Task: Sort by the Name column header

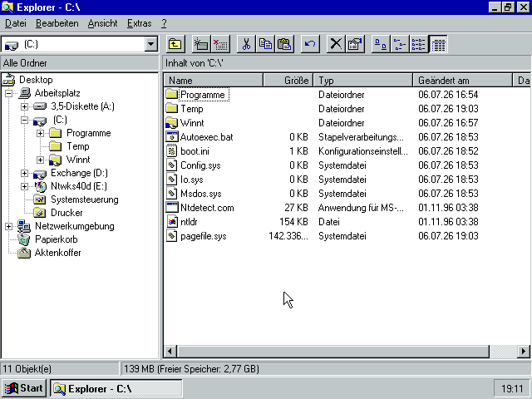Action: click(x=214, y=81)
